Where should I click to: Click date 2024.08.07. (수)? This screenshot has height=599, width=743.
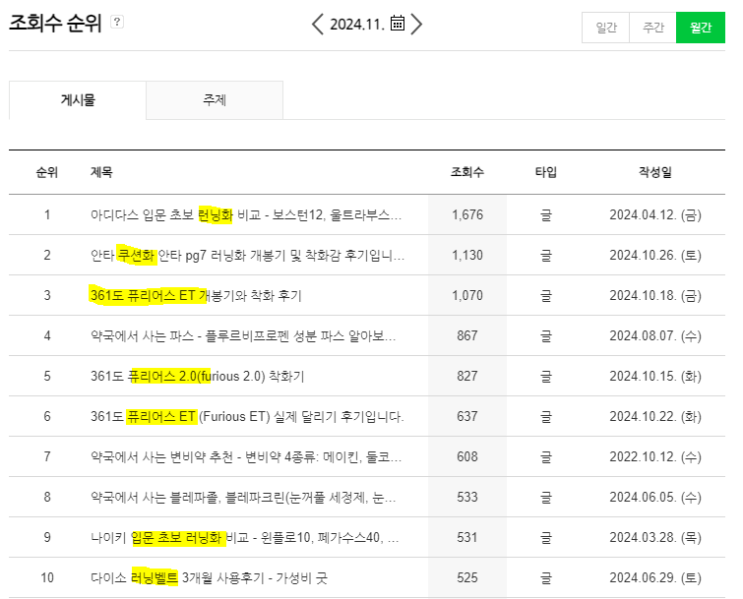(655, 336)
